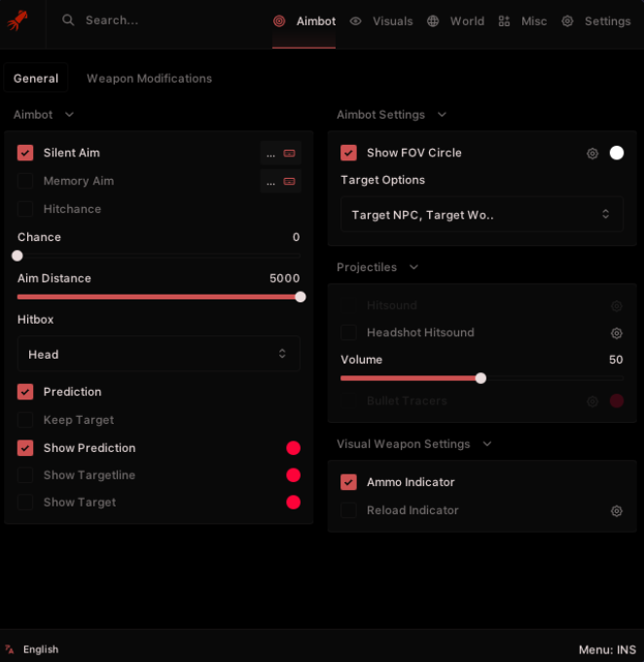The width and height of the screenshot is (644, 662).
Task: Open the Target Options dropdown
Action: pos(483,215)
